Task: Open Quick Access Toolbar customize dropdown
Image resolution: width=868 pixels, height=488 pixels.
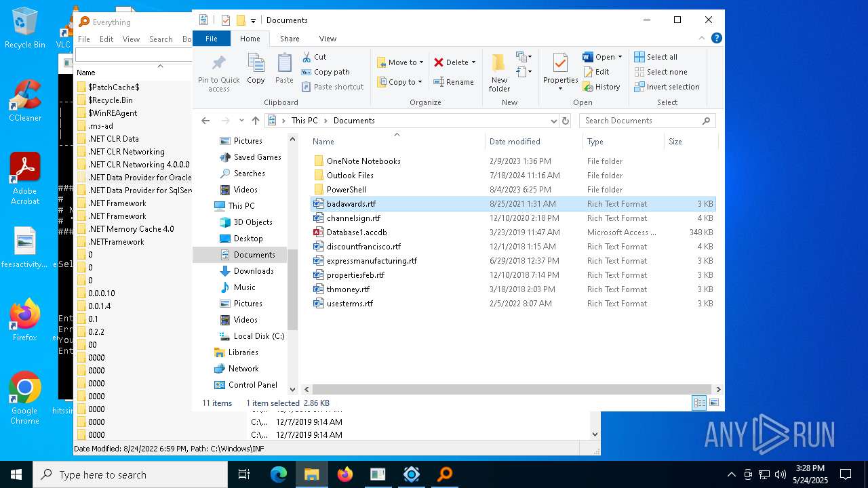Action: pyautogui.click(x=253, y=20)
